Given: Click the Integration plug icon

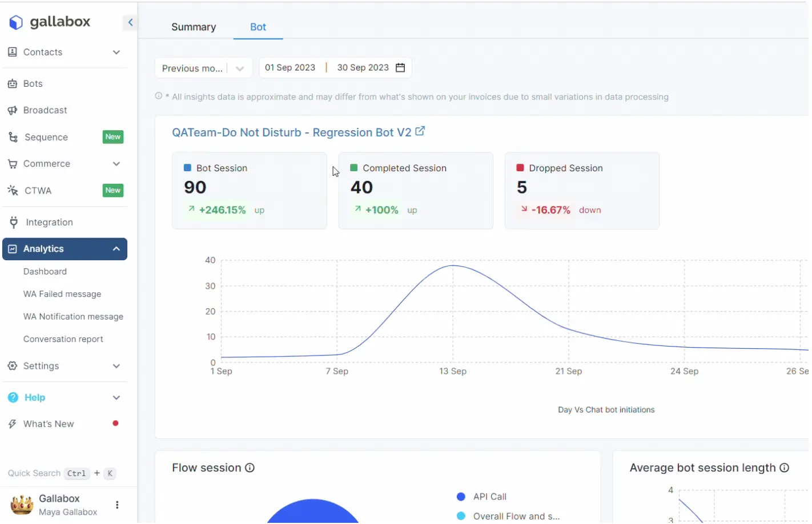Looking at the screenshot, I should (x=14, y=223).
